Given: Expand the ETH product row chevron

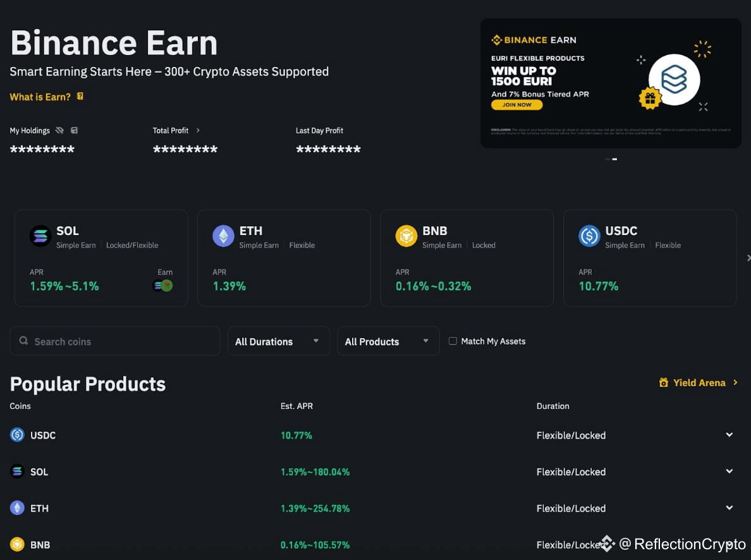Looking at the screenshot, I should [x=729, y=508].
